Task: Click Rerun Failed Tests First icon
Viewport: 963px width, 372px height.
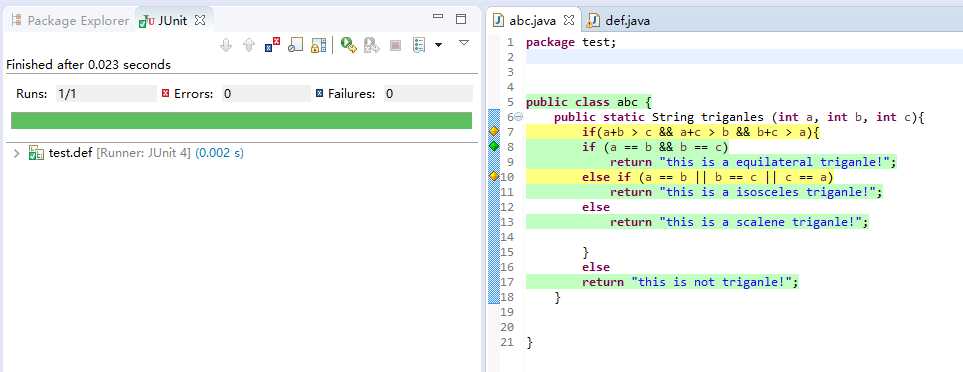Action: pyautogui.click(x=371, y=45)
